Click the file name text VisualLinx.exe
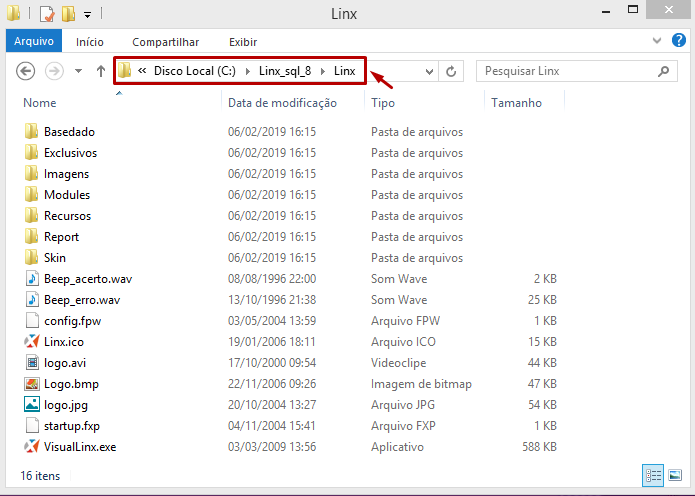The width and height of the screenshot is (695, 496). click(80, 447)
